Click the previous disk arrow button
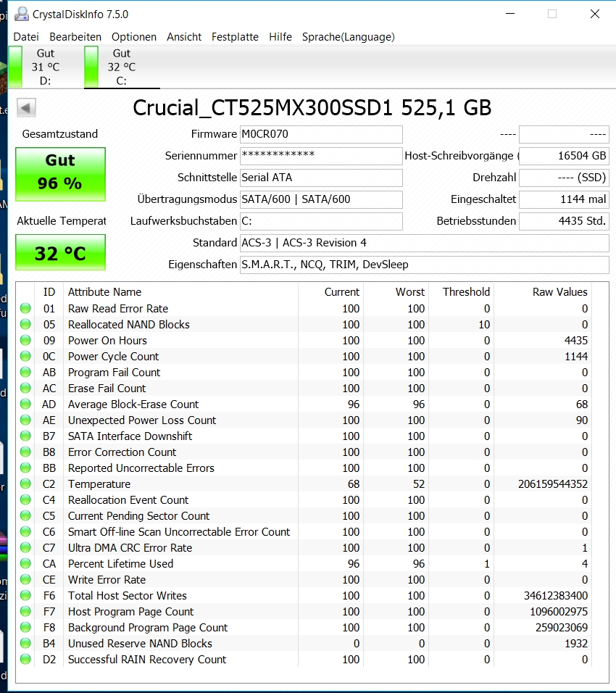 click(26, 108)
